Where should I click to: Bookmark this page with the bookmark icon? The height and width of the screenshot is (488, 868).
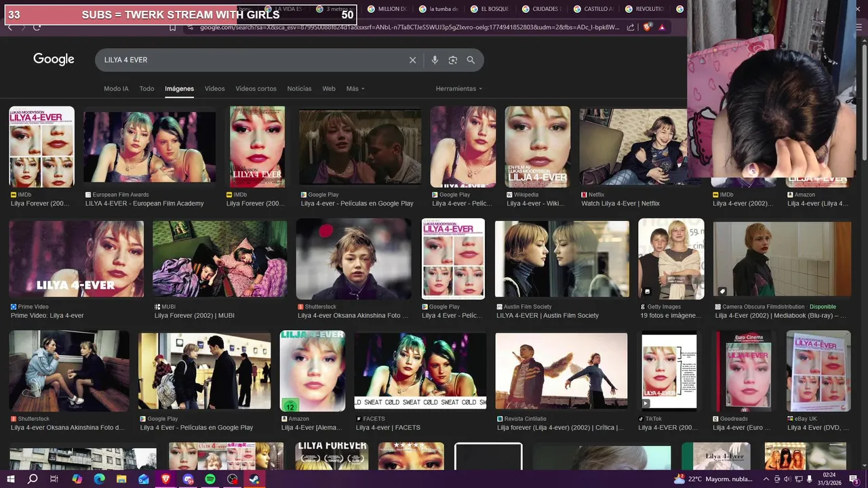tap(172, 27)
